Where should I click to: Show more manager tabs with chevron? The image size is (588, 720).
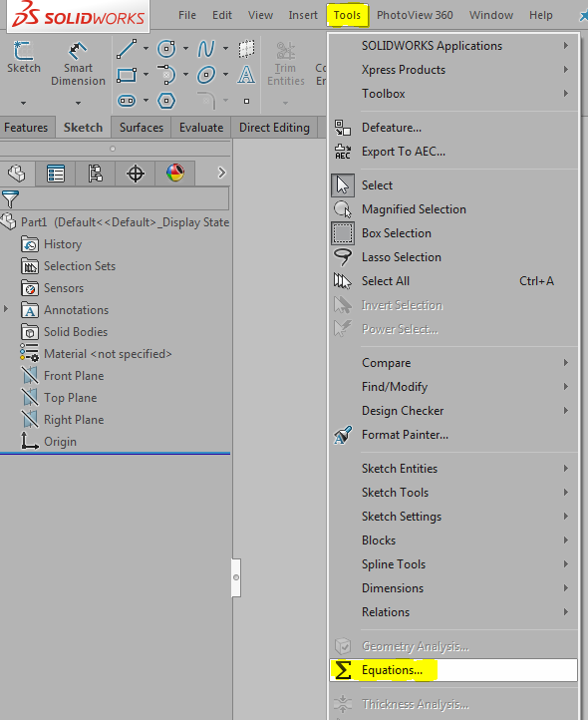click(221, 174)
